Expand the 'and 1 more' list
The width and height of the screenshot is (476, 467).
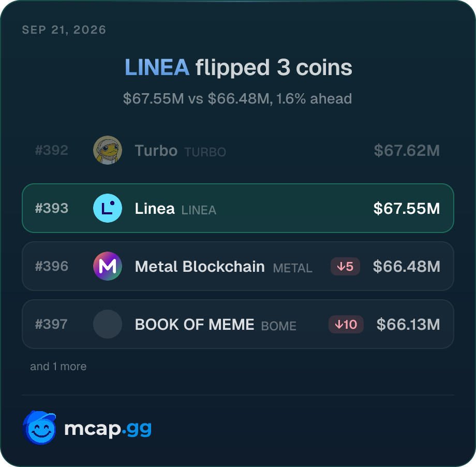[x=58, y=367]
